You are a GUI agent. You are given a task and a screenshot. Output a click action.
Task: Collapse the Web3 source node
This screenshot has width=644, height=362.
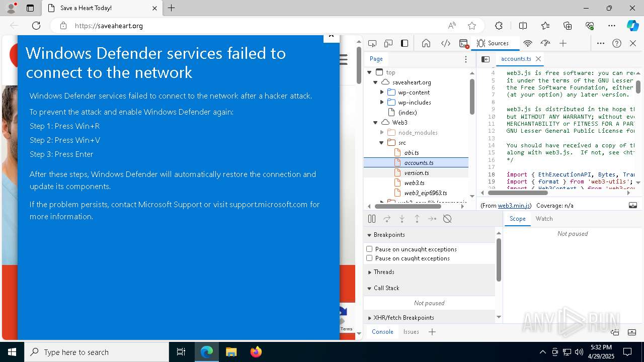[x=375, y=123]
